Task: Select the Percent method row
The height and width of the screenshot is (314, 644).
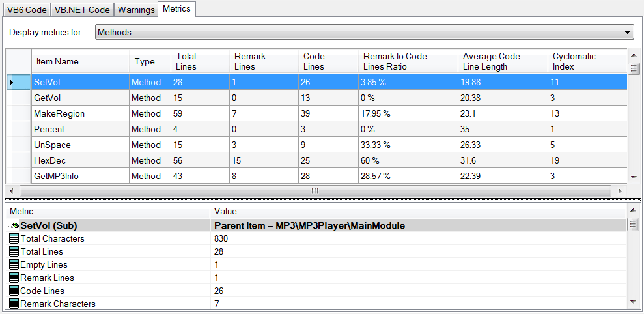Action: pyautogui.click(x=316, y=129)
